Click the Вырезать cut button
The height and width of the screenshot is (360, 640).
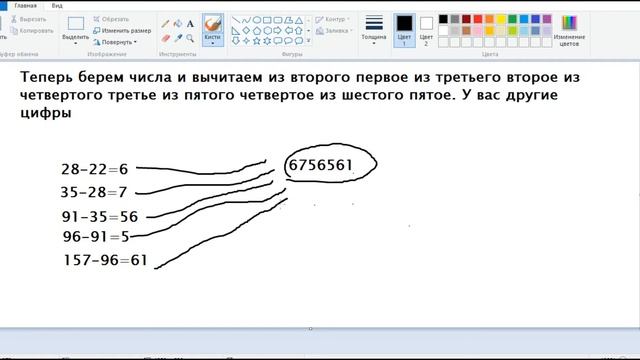click(29, 19)
